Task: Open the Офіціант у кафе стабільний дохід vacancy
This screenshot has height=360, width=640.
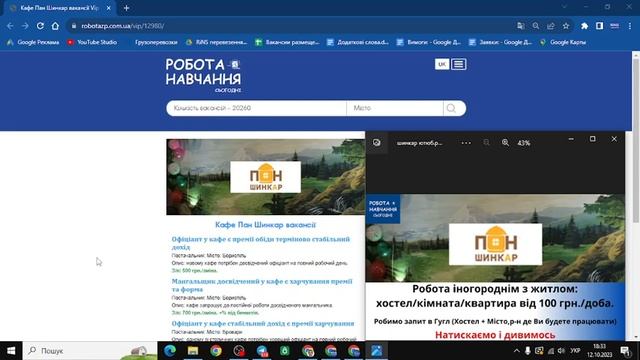Action: [x=263, y=323]
